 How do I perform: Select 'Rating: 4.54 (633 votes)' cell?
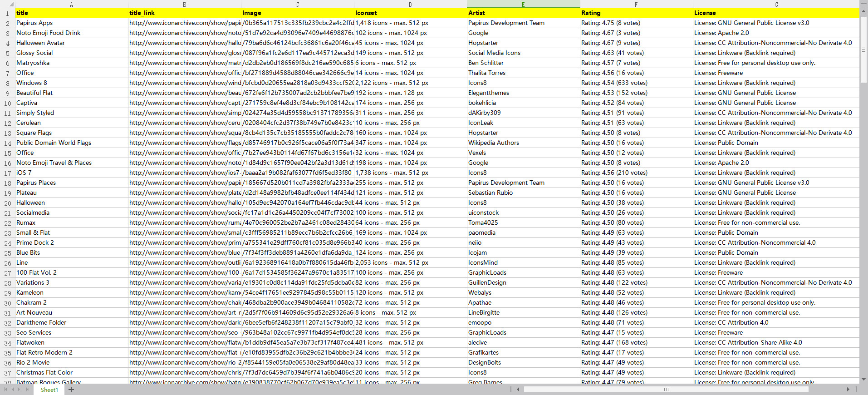pyautogui.click(x=636, y=83)
